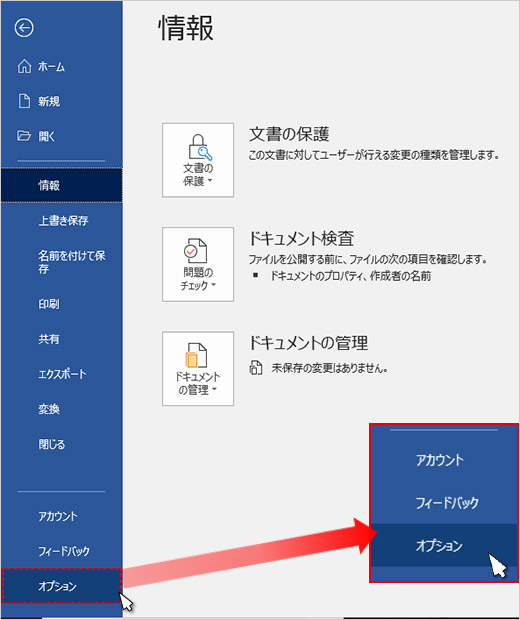
Task: Click オプション in the enlarged callout
Action: [444, 545]
